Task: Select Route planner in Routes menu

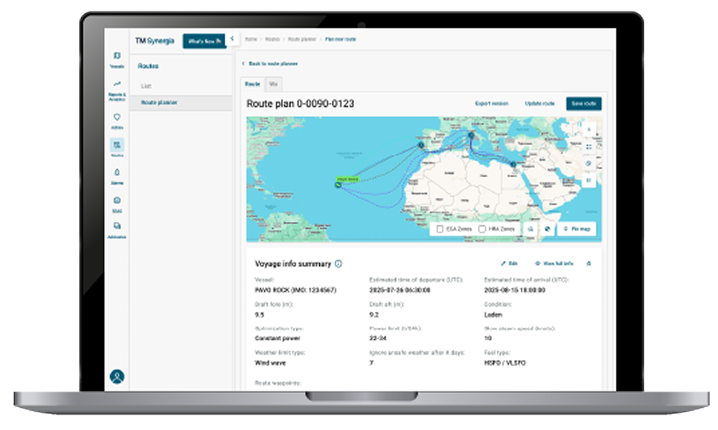Action: click(160, 102)
